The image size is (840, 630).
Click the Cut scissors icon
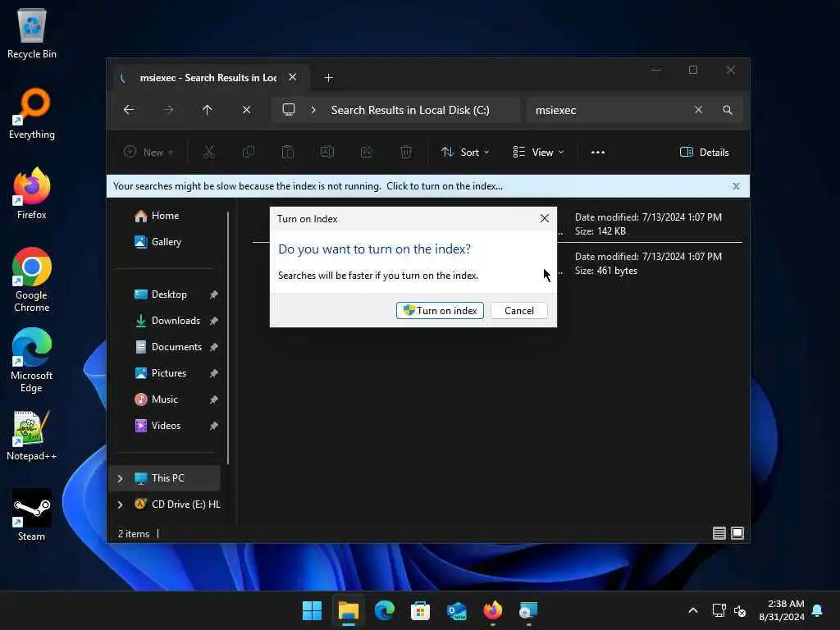[209, 152]
